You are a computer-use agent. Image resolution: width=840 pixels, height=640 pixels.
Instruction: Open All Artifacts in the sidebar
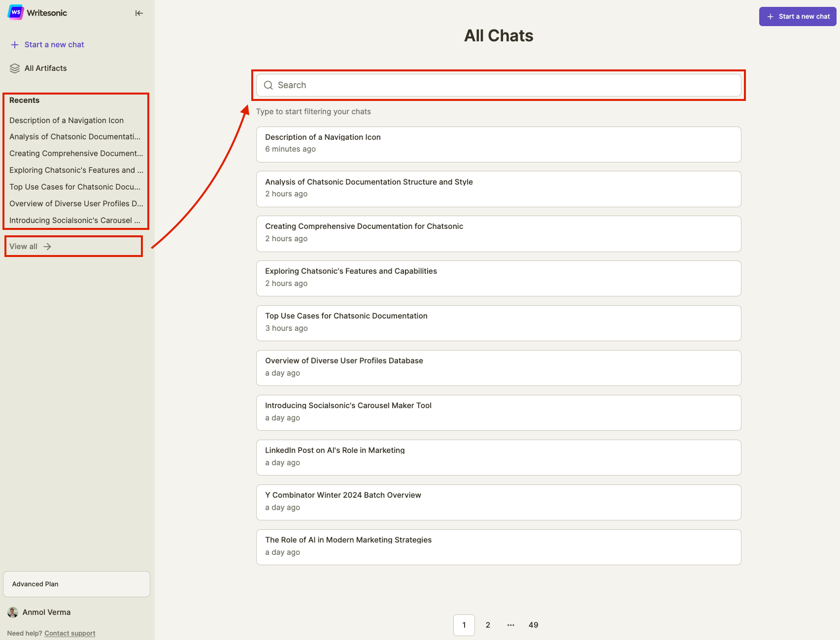pos(38,68)
